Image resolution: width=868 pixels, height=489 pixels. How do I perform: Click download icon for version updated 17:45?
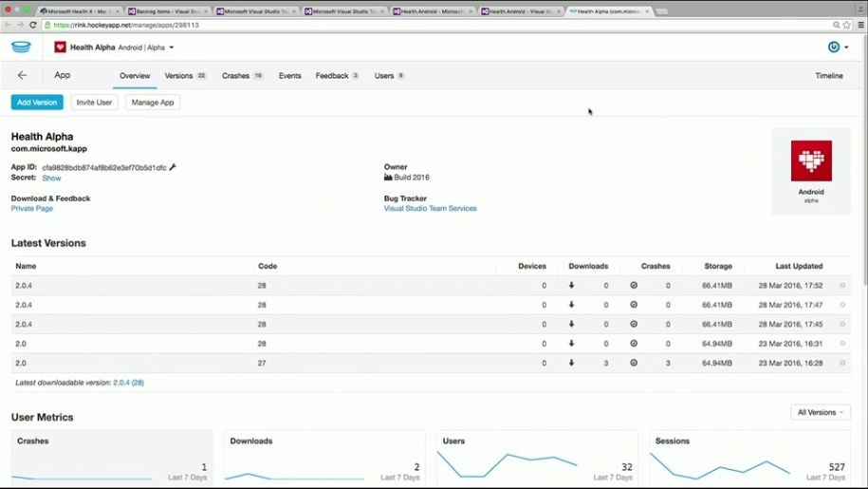(x=571, y=324)
